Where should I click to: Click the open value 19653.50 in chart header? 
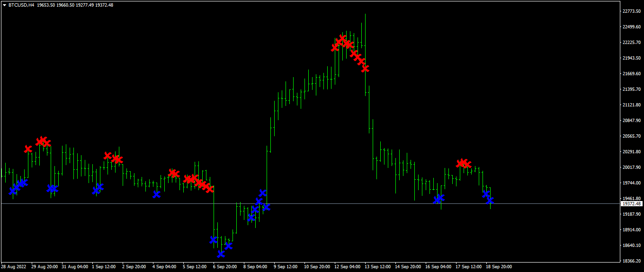[x=45, y=5]
